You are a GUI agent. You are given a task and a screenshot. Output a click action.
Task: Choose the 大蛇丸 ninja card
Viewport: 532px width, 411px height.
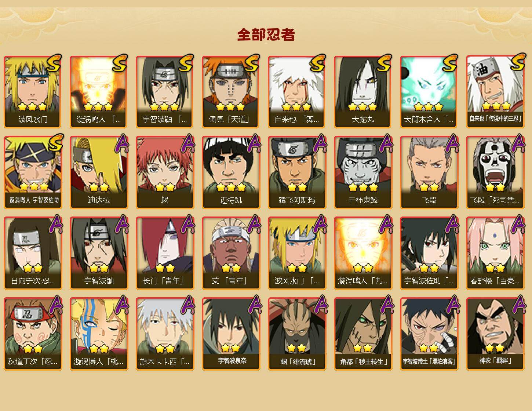(x=363, y=92)
